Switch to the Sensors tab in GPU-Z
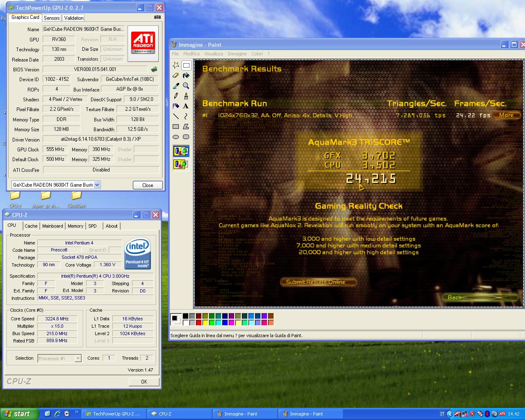The width and height of the screenshot is (525, 420). (x=52, y=18)
